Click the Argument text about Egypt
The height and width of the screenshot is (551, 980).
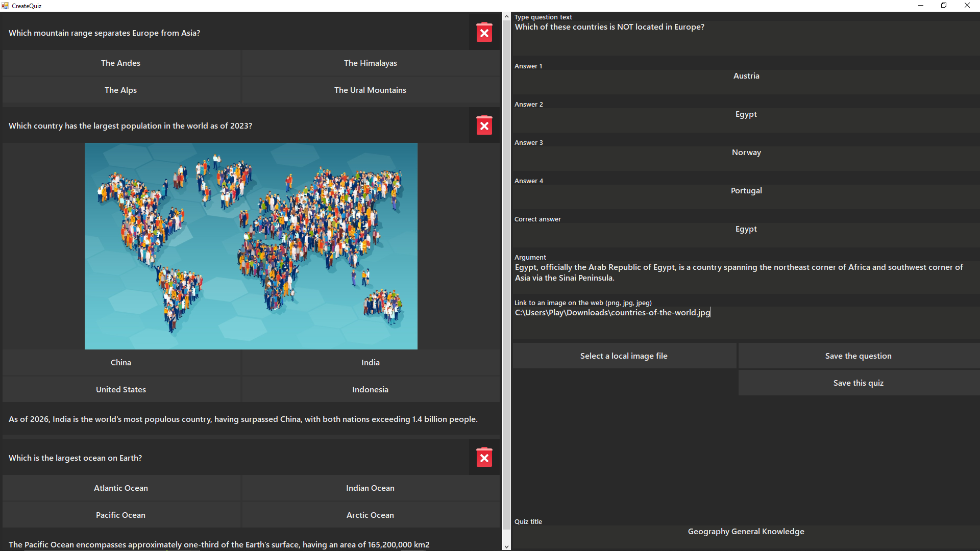[x=739, y=272]
